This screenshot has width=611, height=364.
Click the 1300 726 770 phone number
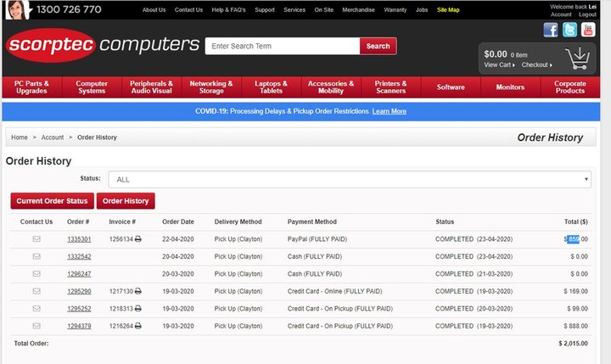click(x=69, y=9)
